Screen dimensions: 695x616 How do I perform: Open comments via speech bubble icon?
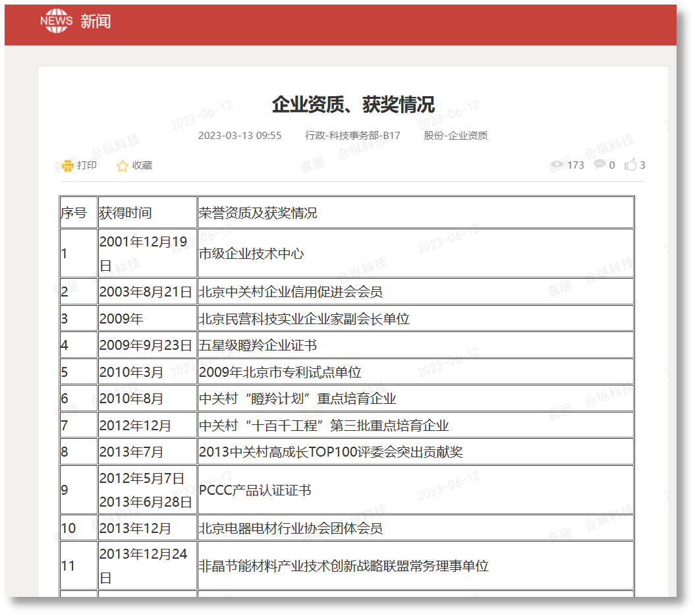click(x=599, y=165)
